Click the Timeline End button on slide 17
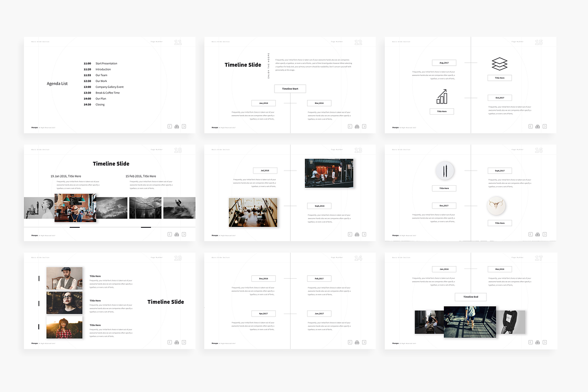Screen dimensions: 588x392 (x=470, y=297)
